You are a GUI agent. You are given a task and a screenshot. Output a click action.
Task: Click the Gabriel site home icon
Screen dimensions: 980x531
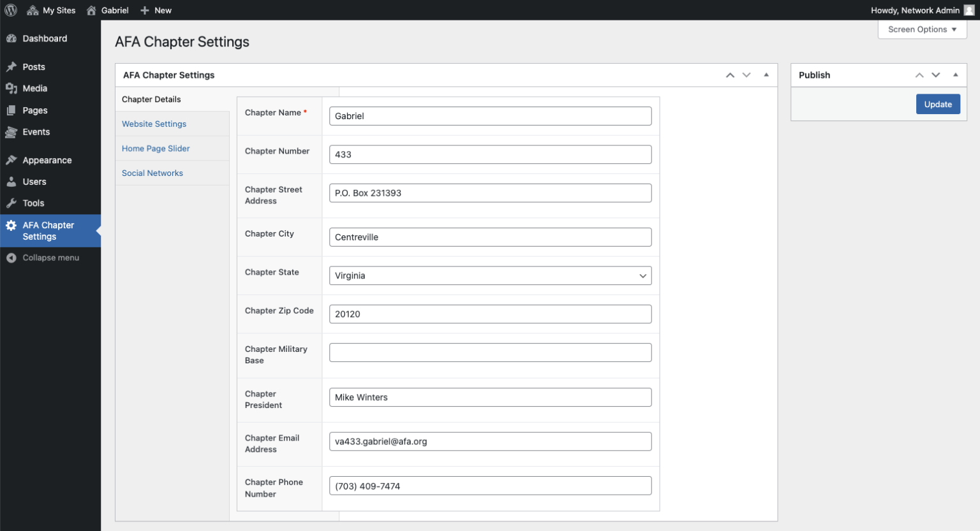[x=91, y=10]
